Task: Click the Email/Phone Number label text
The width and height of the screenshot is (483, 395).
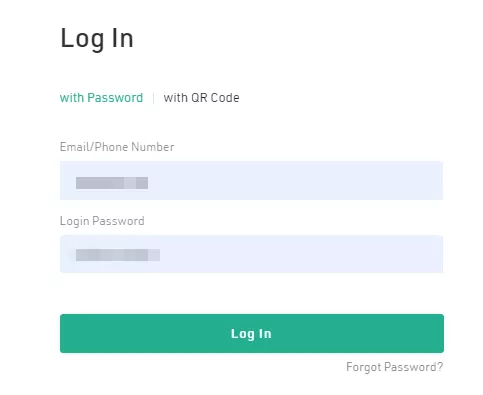Action: (117, 147)
